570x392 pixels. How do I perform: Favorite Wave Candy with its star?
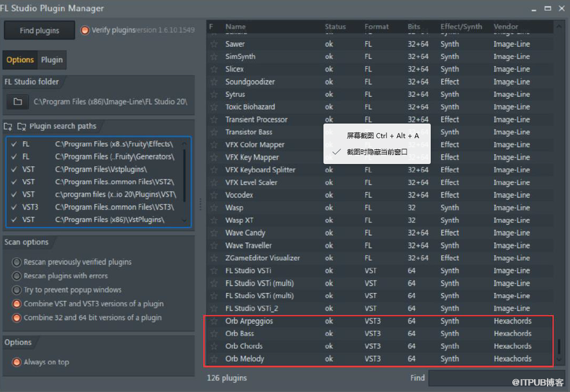point(214,233)
